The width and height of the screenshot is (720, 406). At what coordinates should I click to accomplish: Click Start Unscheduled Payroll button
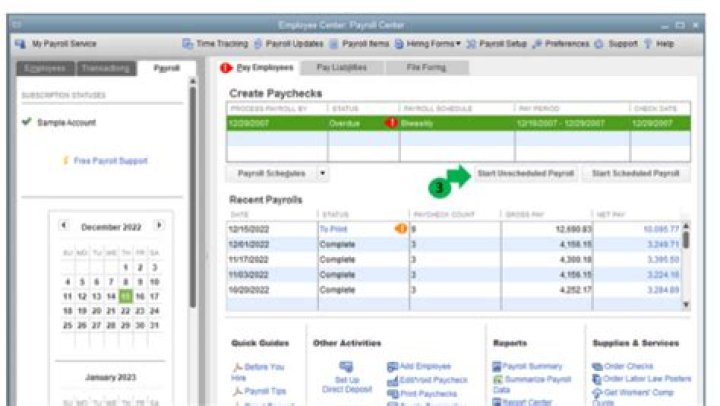click(526, 173)
